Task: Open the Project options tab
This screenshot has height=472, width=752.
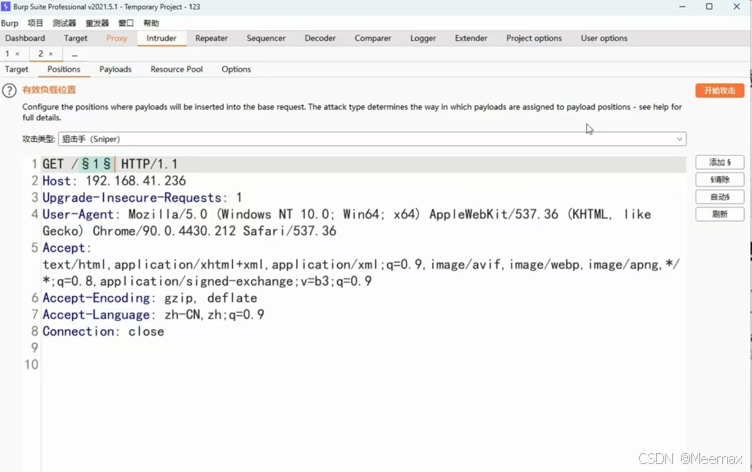Action: tap(534, 38)
